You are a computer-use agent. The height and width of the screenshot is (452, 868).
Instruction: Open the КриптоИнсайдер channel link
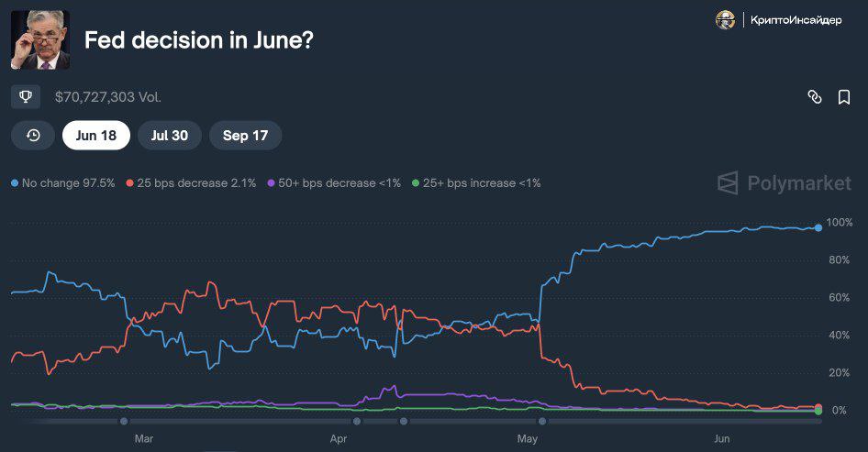[796, 20]
